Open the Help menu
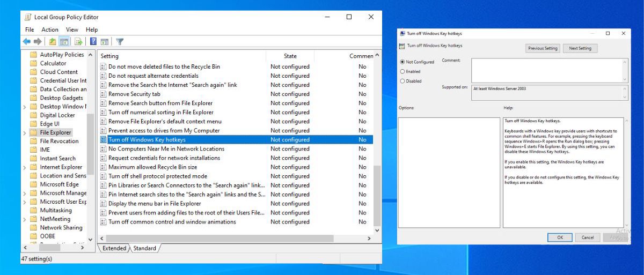The width and height of the screenshot is (644, 275). tap(92, 29)
